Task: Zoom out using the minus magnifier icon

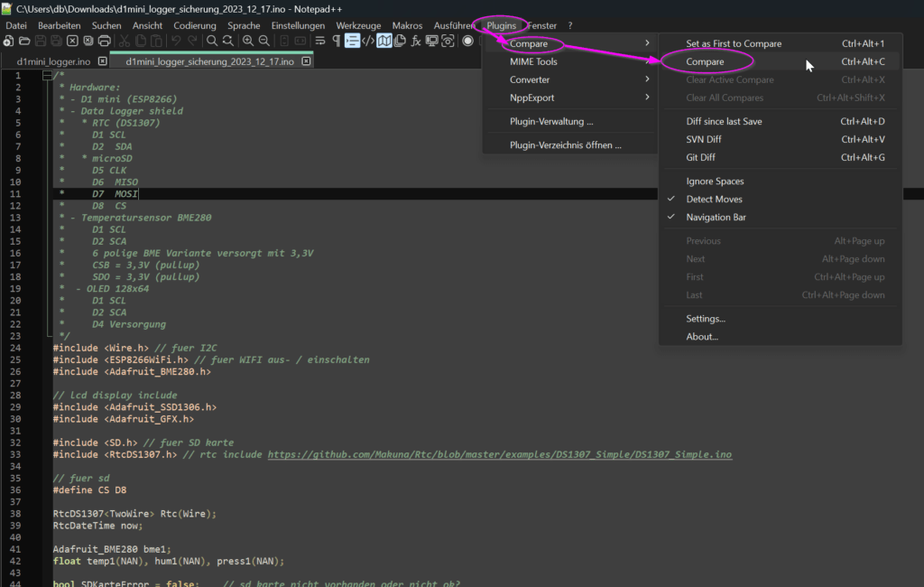Action: pos(264,41)
